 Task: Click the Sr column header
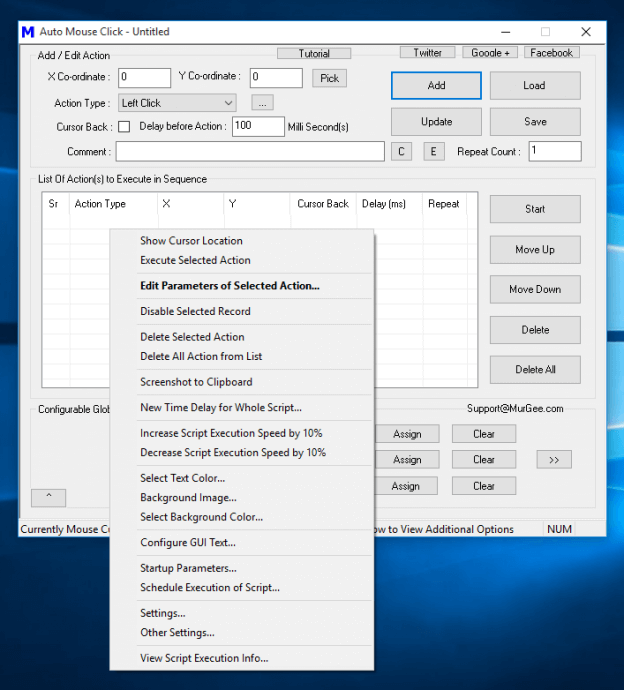coord(56,204)
